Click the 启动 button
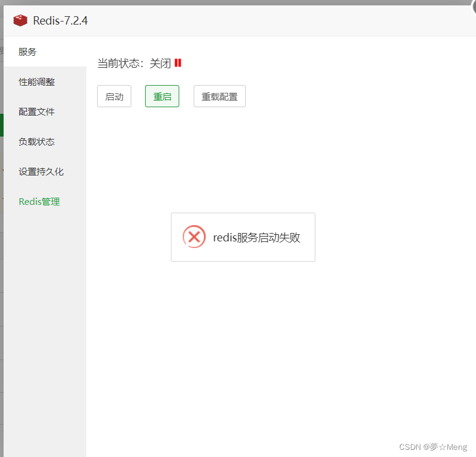The height and width of the screenshot is (457, 476). (114, 96)
